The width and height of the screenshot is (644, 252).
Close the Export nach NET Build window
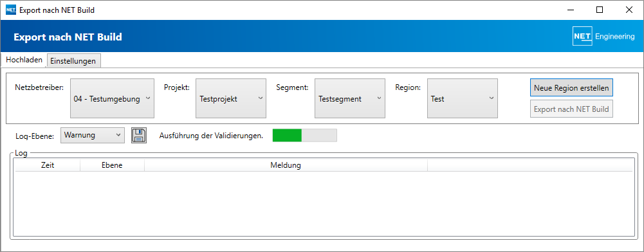tap(629, 10)
